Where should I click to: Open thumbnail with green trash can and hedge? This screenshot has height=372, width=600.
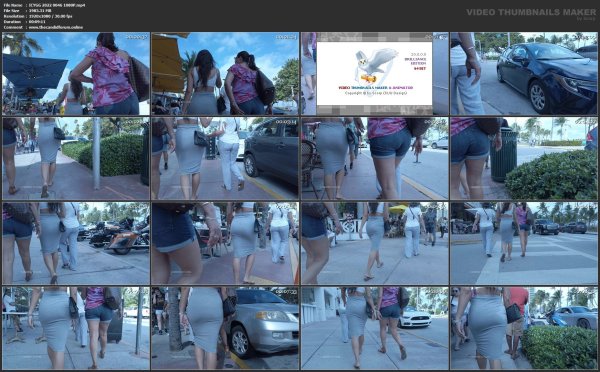[524, 158]
